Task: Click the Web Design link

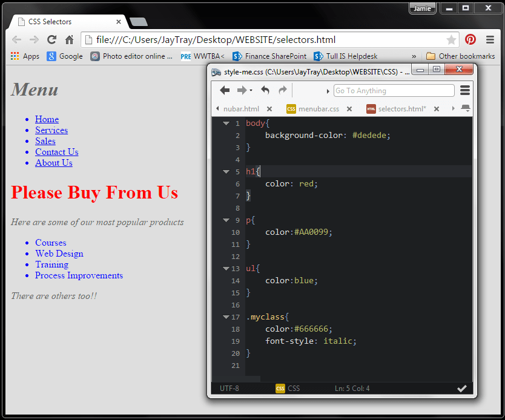Action: pyautogui.click(x=59, y=254)
